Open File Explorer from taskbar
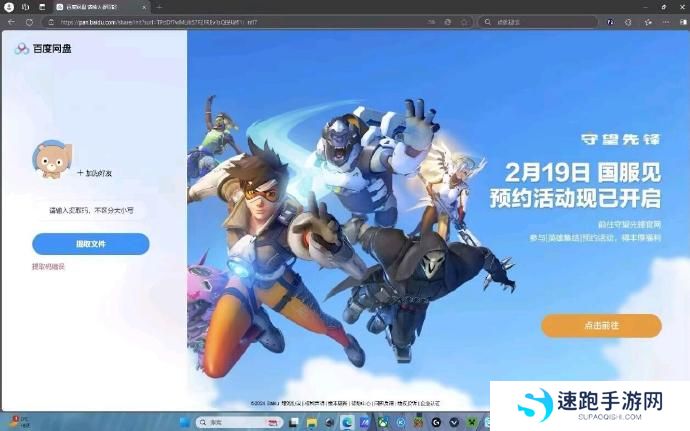Viewport: 690px width, 431px height. tap(312, 423)
